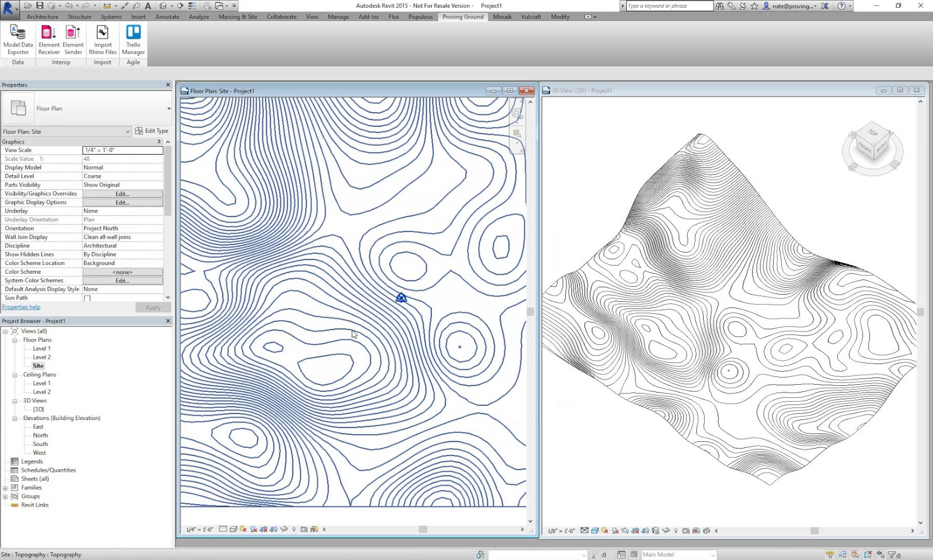Screen dimensions: 933x560
Task: Expand the Families tree node
Action: pyautogui.click(x=5, y=488)
